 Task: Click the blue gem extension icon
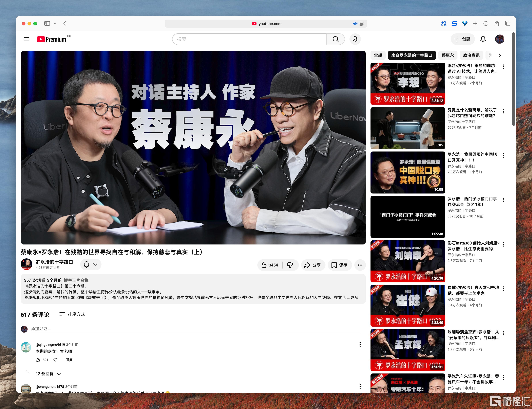[x=465, y=24]
